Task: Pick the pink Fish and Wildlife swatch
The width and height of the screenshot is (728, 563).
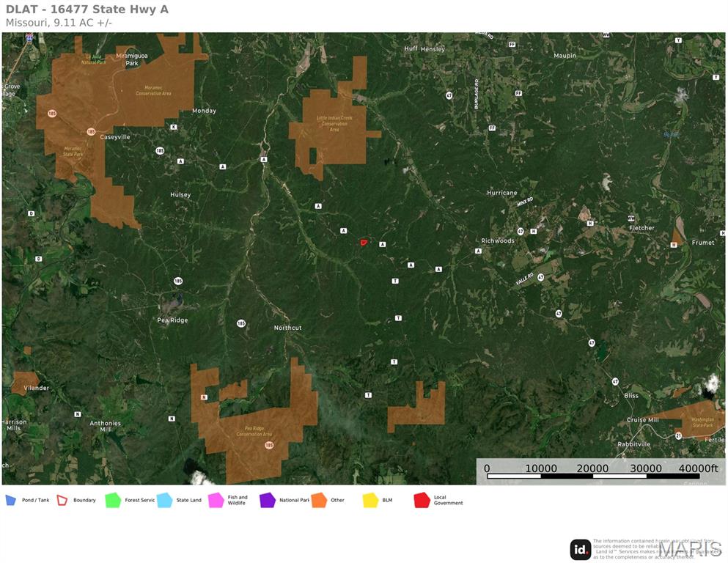Action: [216, 500]
